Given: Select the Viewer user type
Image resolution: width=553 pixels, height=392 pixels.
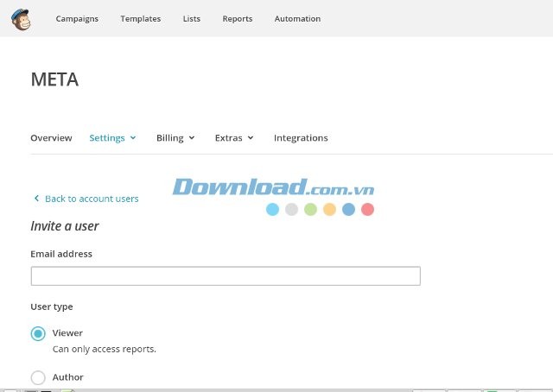Looking at the screenshot, I should pos(38,333).
